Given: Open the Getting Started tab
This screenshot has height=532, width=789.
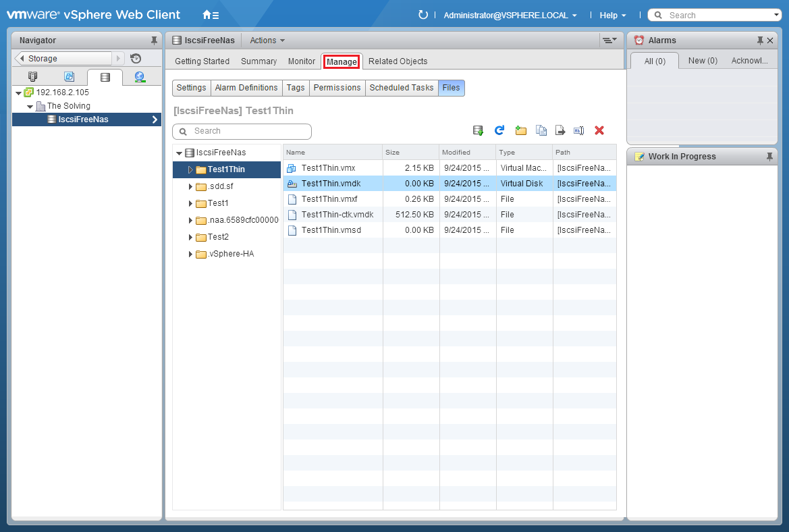Looking at the screenshot, I should tap(202, 61).
